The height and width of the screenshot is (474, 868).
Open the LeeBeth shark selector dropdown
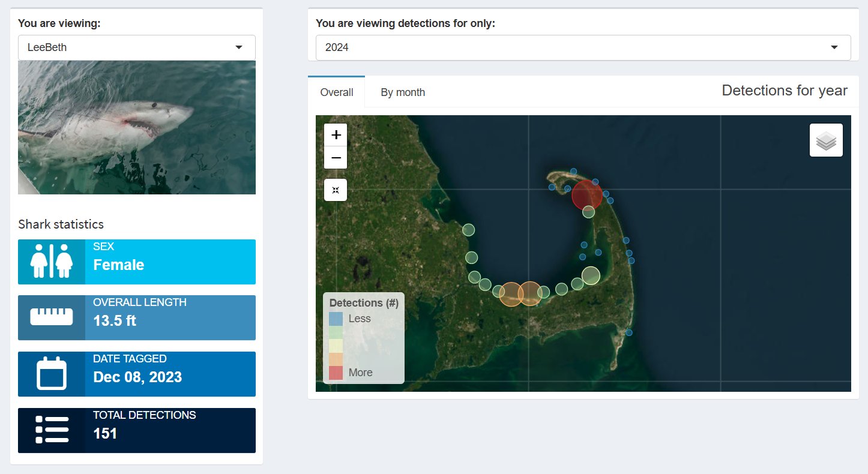(x=137, y=47)
